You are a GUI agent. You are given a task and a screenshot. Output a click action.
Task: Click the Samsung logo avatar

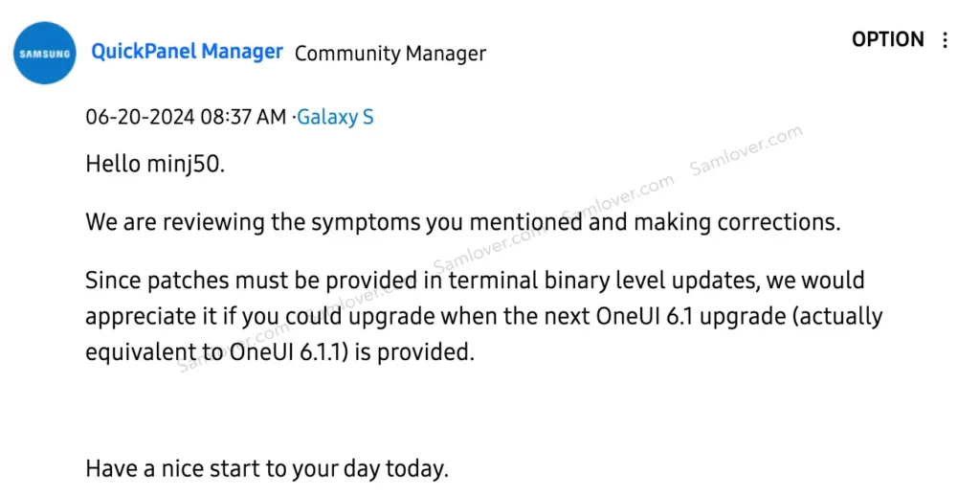click(x=44, y=54)
